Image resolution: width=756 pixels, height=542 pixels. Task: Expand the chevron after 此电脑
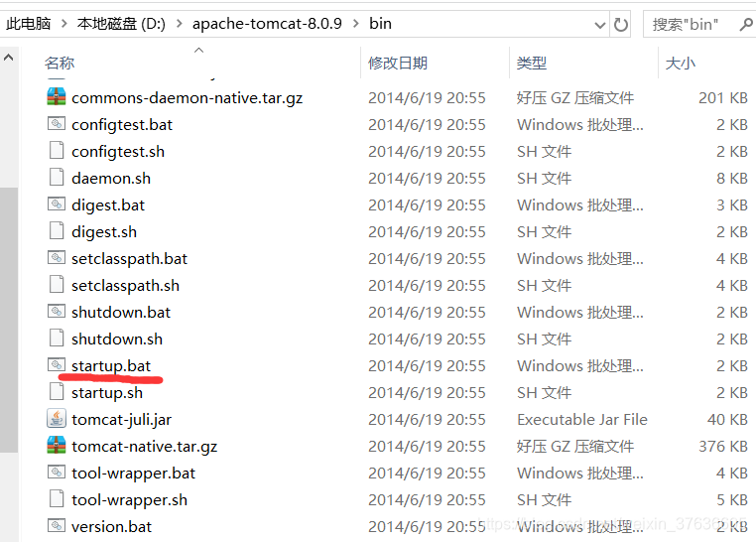pyautogui.click(x=64, y=24)
